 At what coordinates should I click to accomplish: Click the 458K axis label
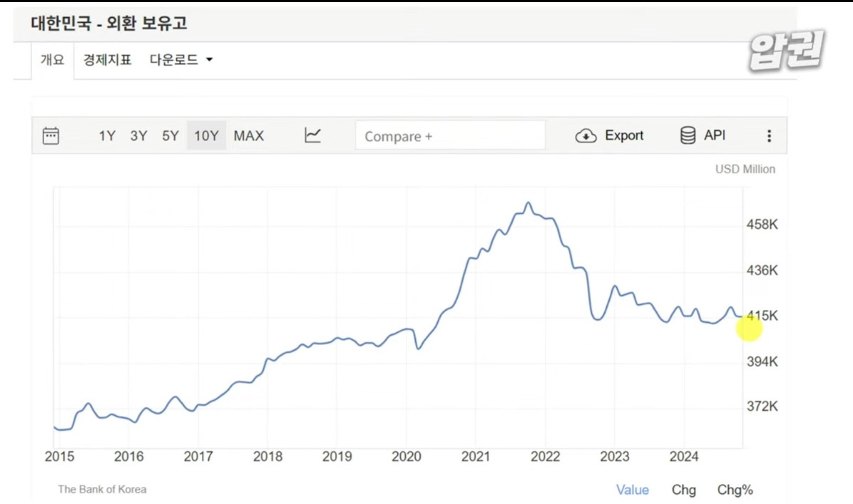coord(762,225)
